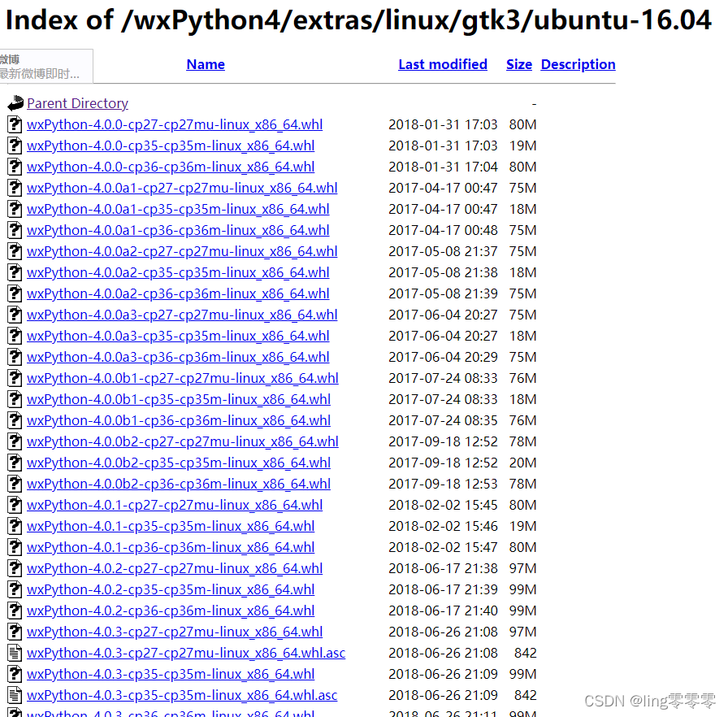Screen dimensions: 728x717
Task: Click the Parent Directory back-arrow icon
Action: (x=15, y=103)
